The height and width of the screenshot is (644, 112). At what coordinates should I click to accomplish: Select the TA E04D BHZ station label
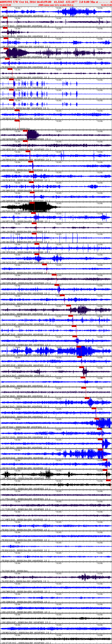[x=25, y=36]
